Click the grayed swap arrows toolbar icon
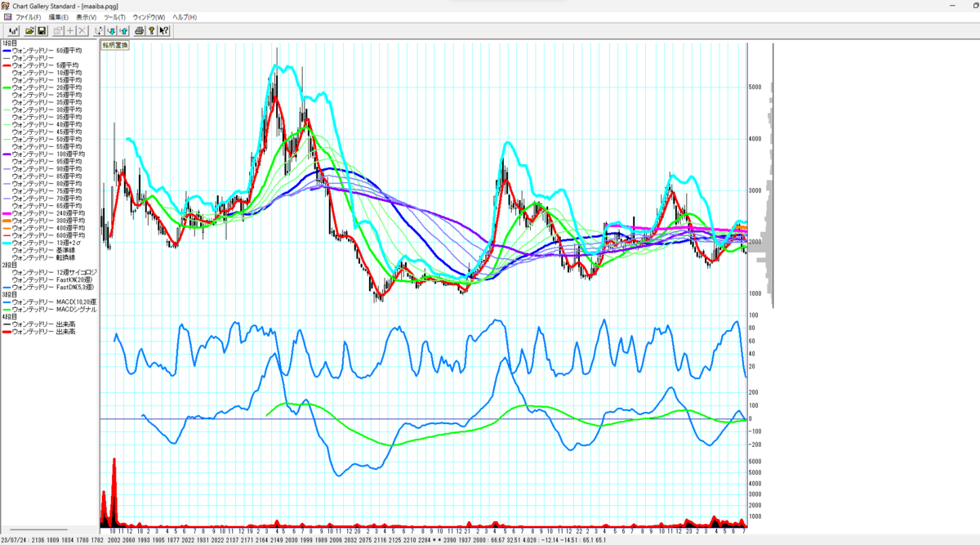Image resolution: width=980 pixels, height=545 pixels. click(x=99, y=30)
